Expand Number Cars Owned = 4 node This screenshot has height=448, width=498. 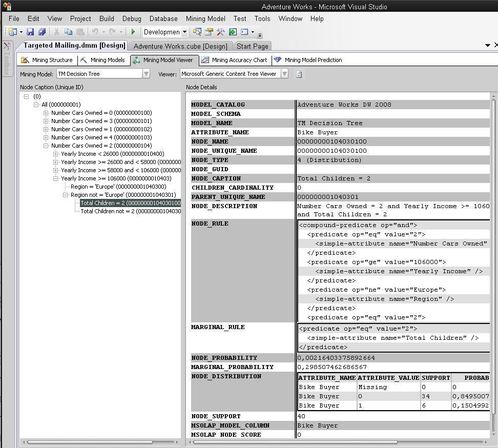pos(46,138)
